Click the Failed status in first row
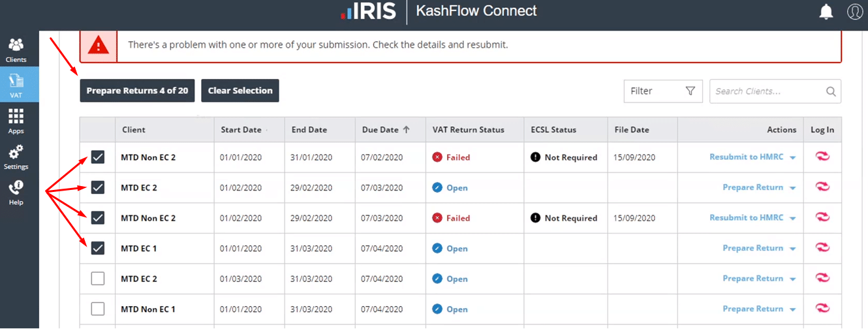This screenshot has width=868, height=329. [x=457, y=157]
